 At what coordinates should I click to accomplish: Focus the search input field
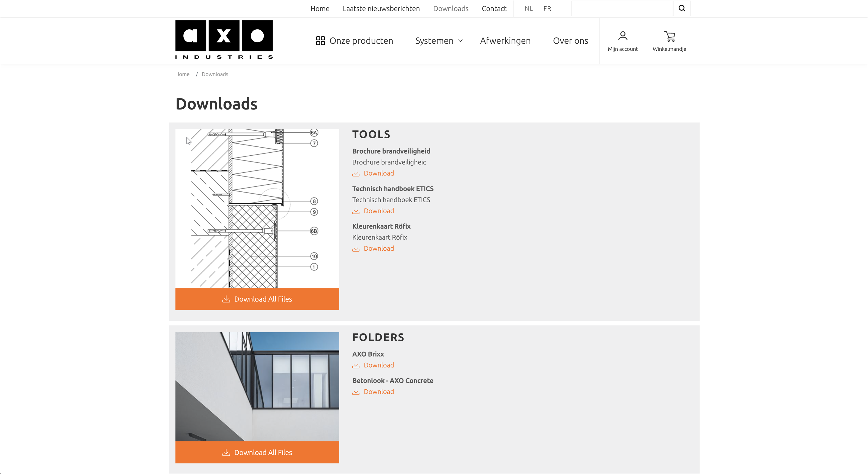(622, 8)
